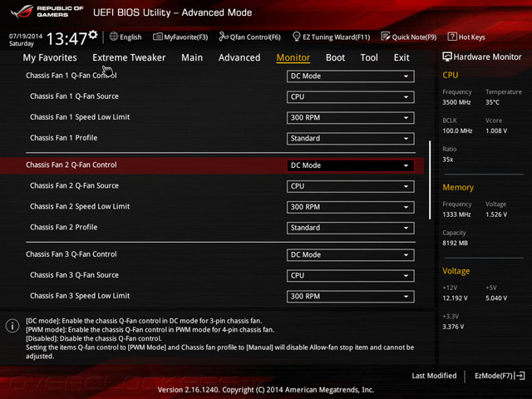
Task: Click the Republic of Gamers logo
Action: tap(47, 12)
